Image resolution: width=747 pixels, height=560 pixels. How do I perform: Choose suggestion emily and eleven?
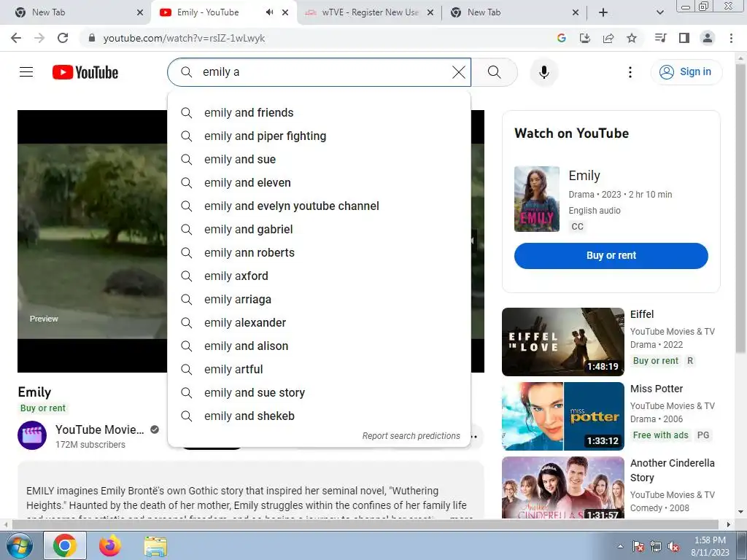click(320, 182)
